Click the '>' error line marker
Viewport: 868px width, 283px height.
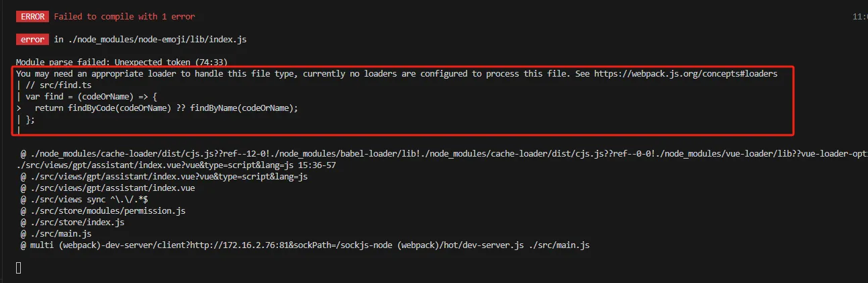coord(19,108)
